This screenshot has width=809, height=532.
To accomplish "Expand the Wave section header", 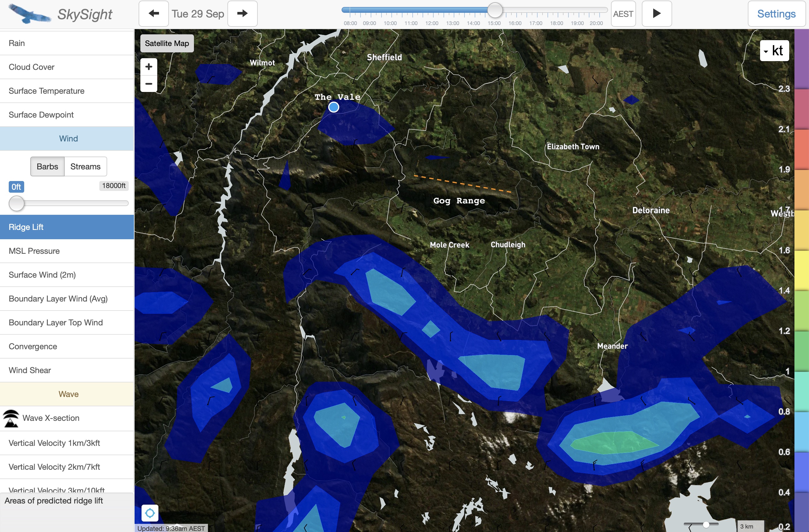I will click(x=68, y=394).
